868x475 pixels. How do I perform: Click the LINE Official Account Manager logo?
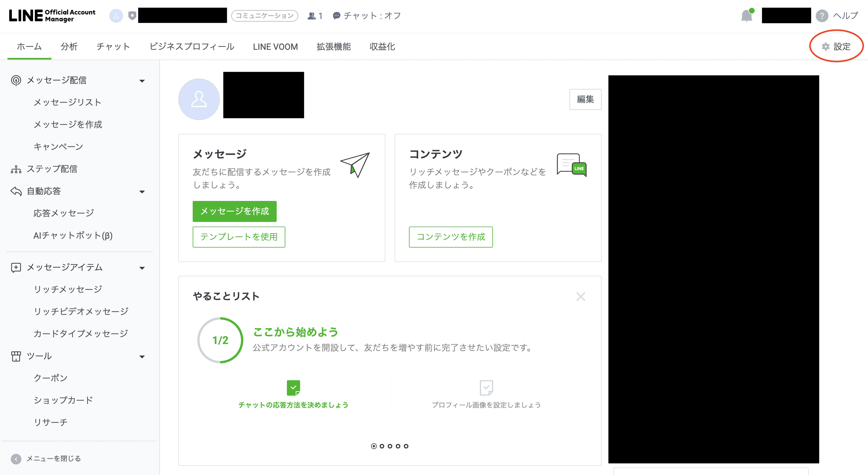(x=52, y=16)
